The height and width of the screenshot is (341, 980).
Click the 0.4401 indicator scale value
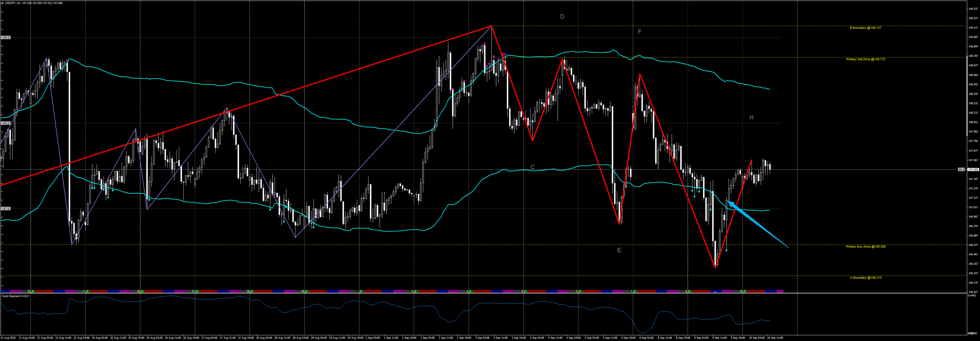972,295
